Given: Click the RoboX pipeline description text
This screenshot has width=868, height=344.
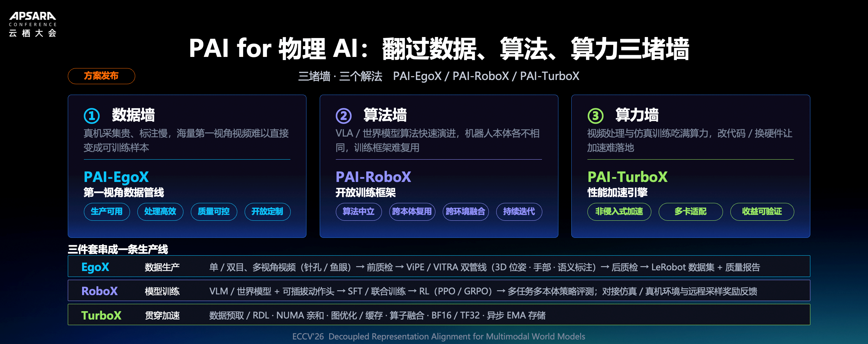Looking at the screenshot, I should coord(483,291).
